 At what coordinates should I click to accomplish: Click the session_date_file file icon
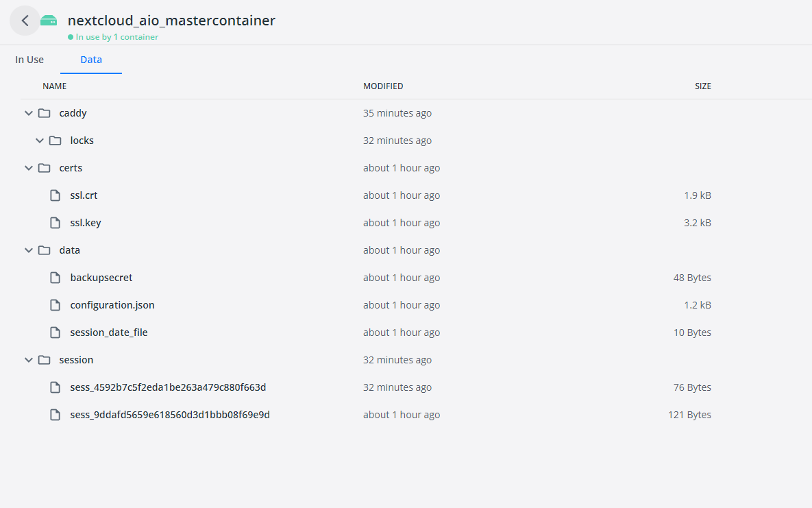click(x=56, y=332)
